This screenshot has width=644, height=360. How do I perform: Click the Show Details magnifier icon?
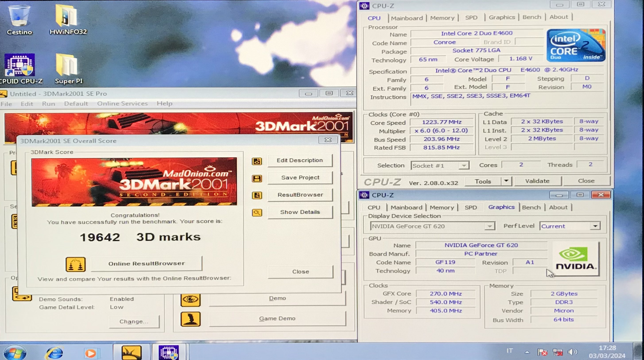point(257,213)
